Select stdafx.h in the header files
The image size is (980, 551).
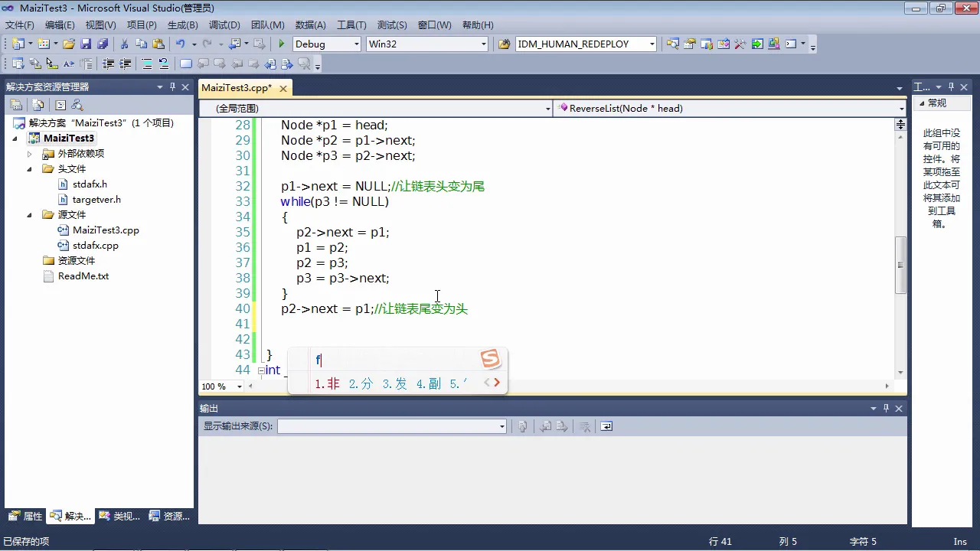(90, 184)
